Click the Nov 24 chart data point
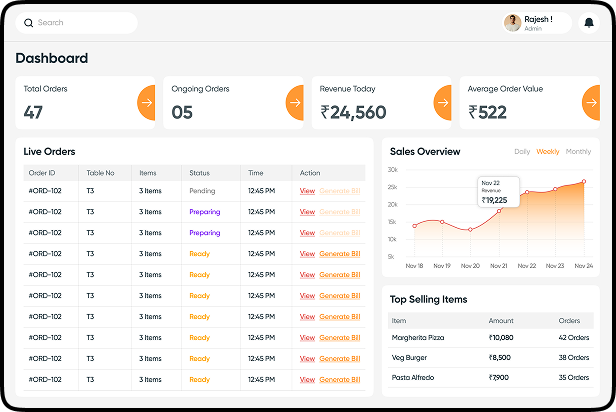The height and width of the screenshot is (412, 616). point(584,182)
